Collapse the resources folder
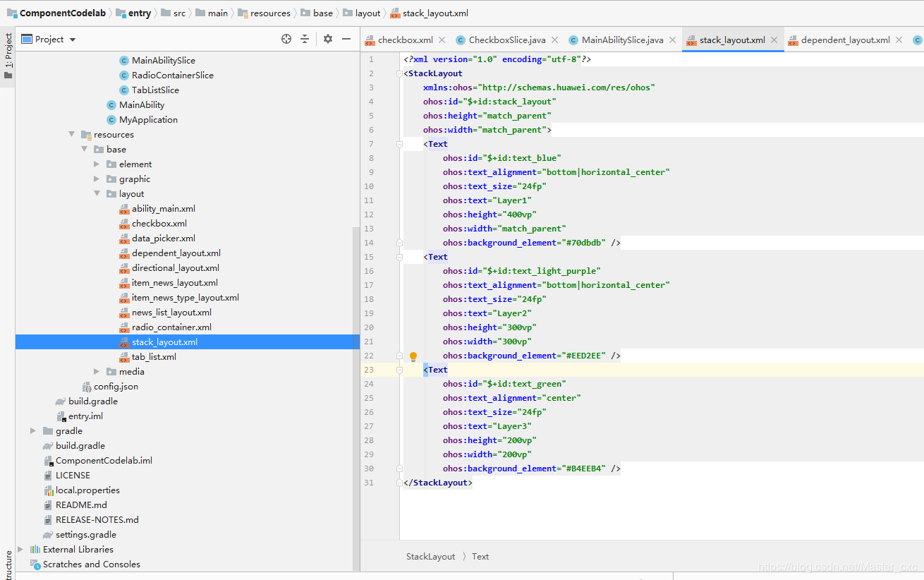This screenshot has height=580, width=924. click(x=72, y=135)
